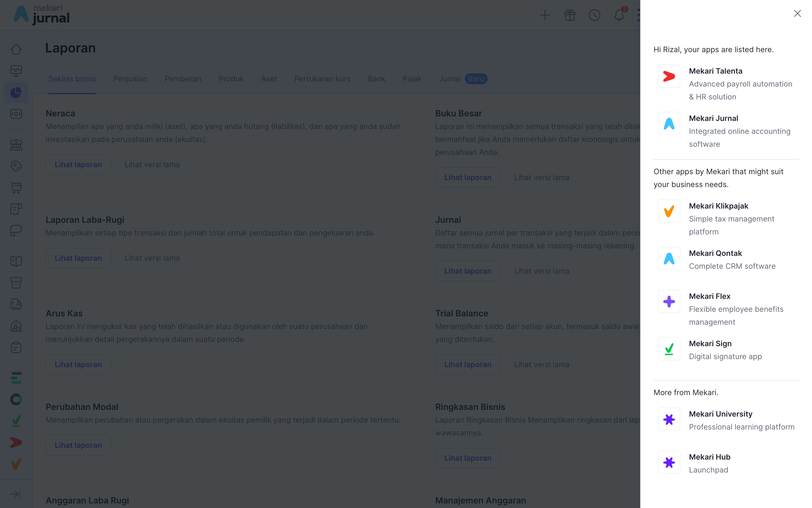This screenshot has height=508, width=812.
Task: Open the archive box products sidebar icon
Action: click(16, 282)
